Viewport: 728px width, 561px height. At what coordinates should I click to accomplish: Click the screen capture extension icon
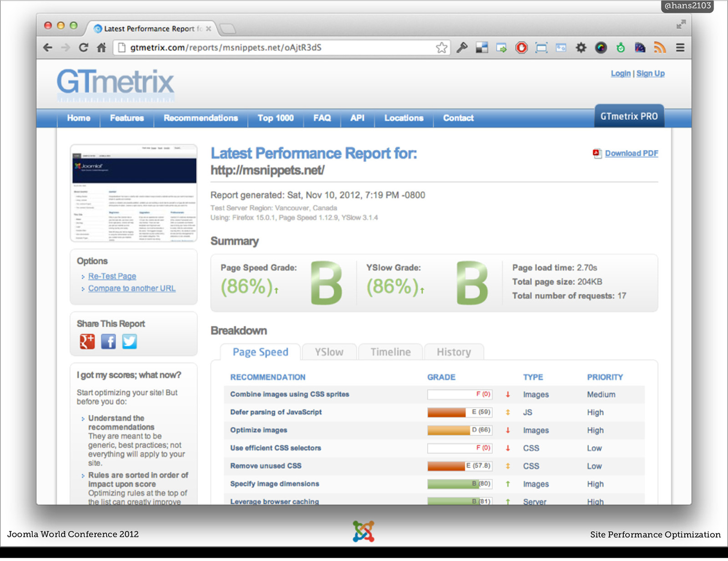541,47
